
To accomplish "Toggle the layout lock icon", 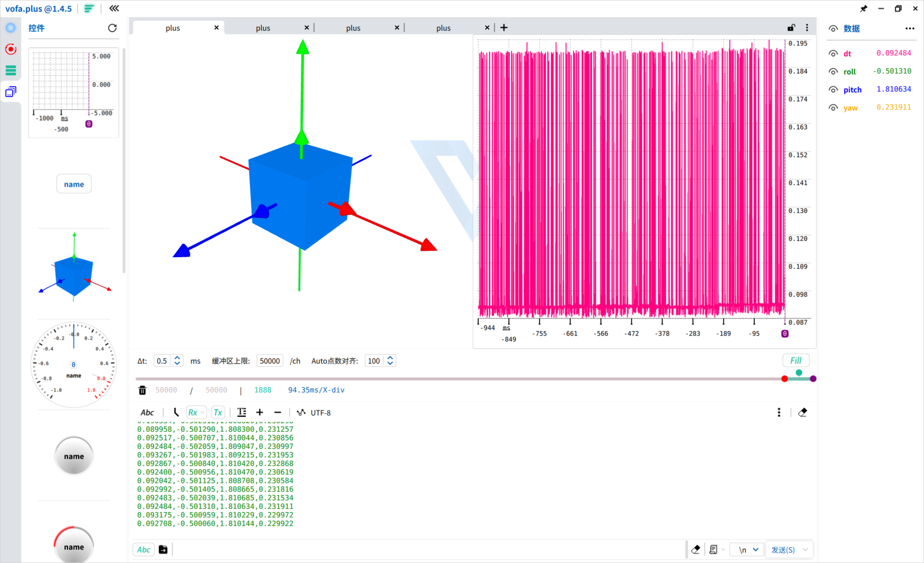I will point(791,28).
